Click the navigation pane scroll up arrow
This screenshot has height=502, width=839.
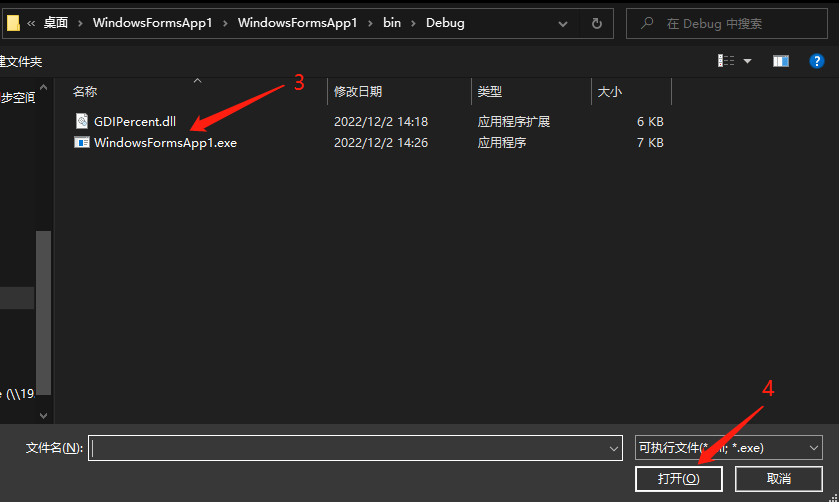point(43,87)
